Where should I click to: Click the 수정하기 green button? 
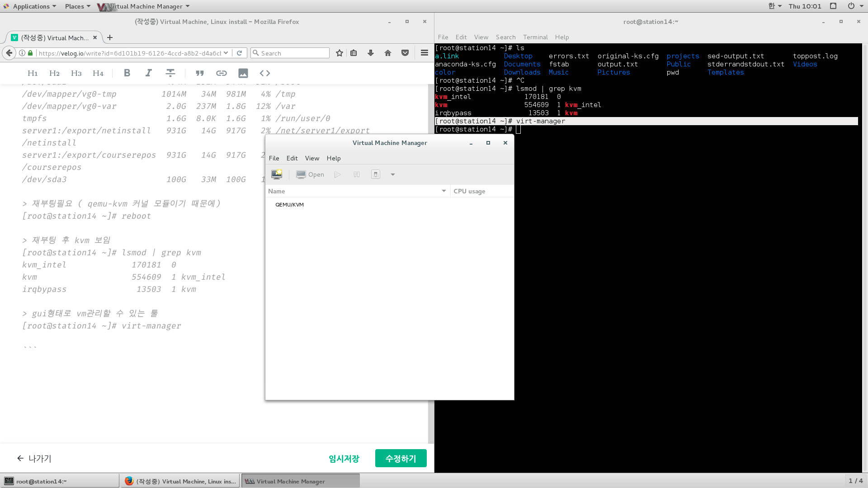(x=401, y=459)
